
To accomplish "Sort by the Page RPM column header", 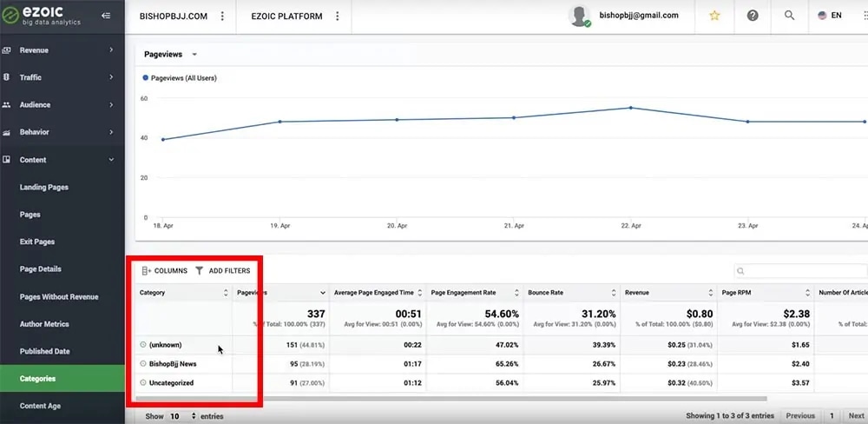I will coord(765,293).
